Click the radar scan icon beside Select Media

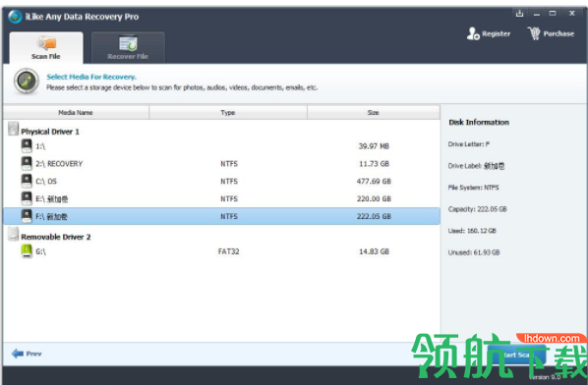click(x=27, y=81)
